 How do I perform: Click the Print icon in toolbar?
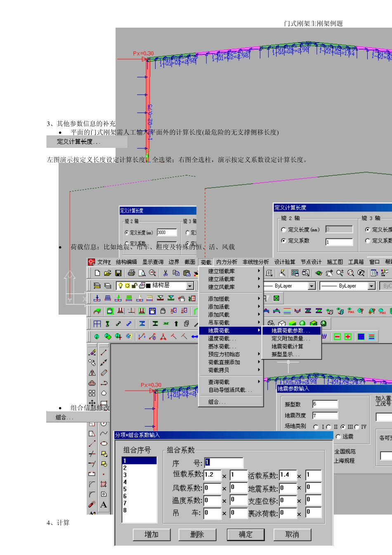coord(131,273)
